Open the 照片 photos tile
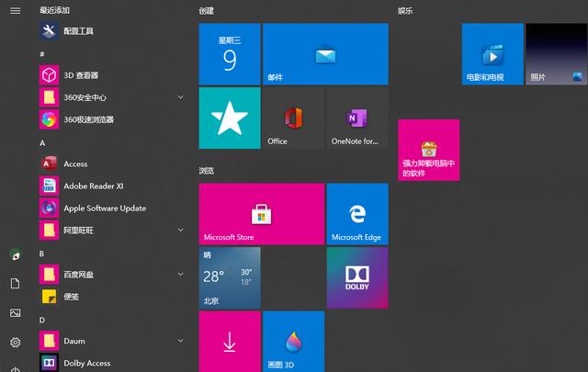Screen dimensions: 588x372 pos(557,54)
